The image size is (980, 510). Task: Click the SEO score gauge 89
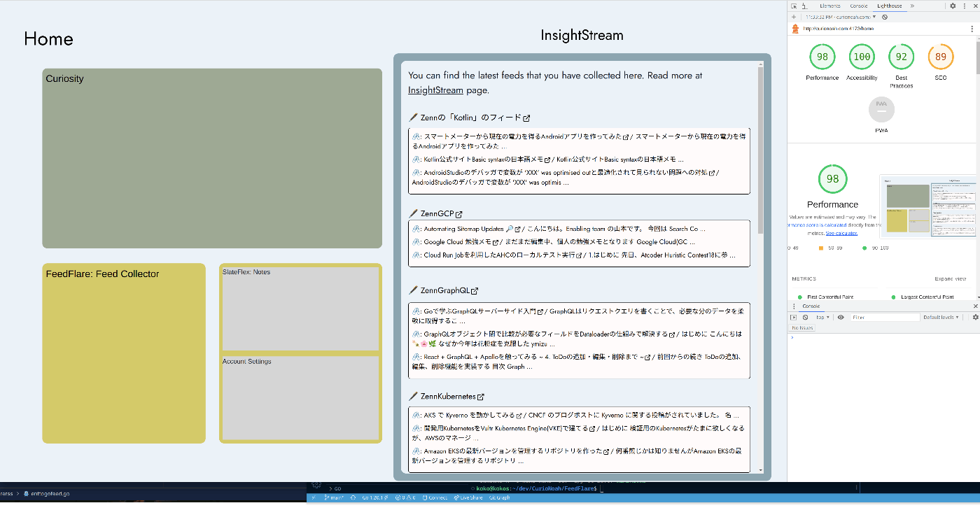coord(941,57)
